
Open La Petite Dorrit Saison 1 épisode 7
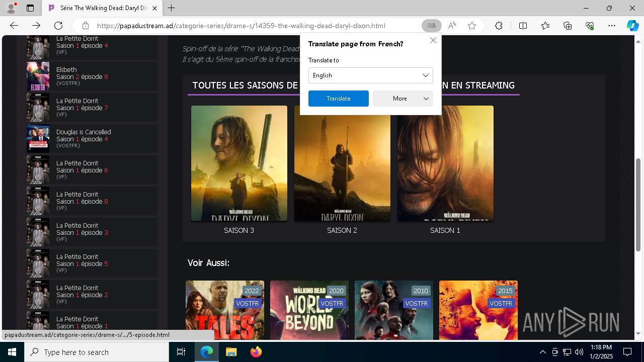tap(92, 107)
